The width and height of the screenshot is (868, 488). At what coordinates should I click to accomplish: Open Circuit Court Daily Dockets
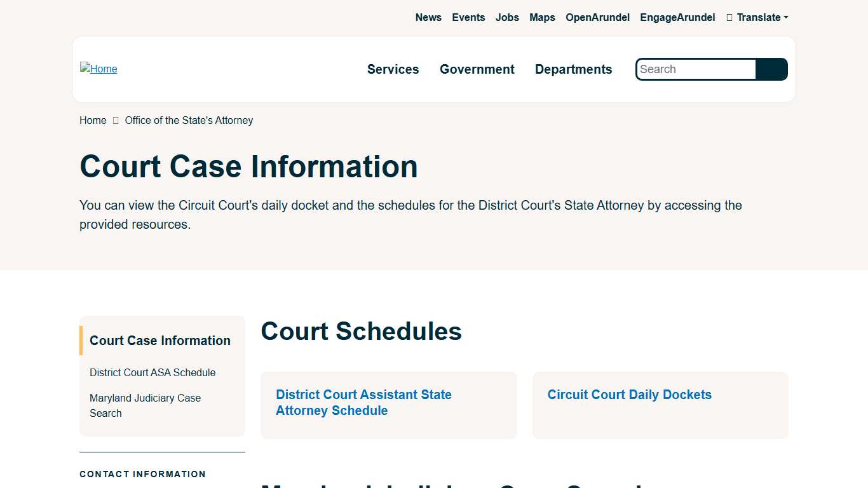click(629, 395)
